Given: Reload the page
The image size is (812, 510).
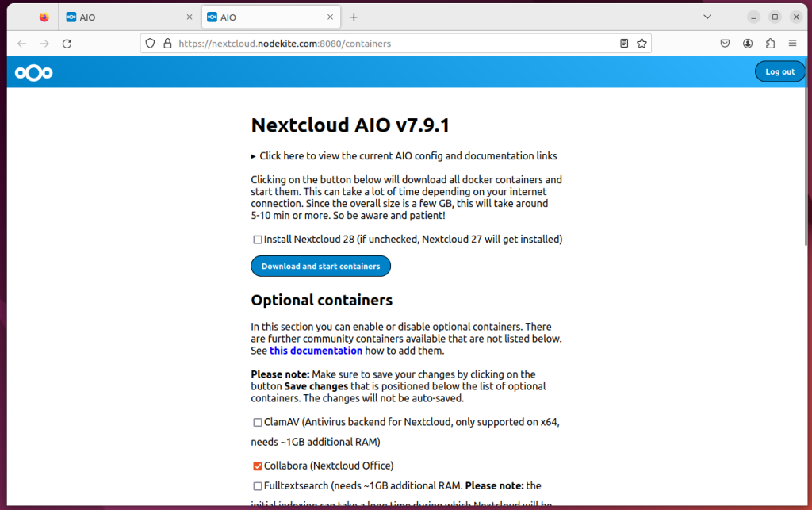Looking at the screenshot, I should click(x=67, y=44).
